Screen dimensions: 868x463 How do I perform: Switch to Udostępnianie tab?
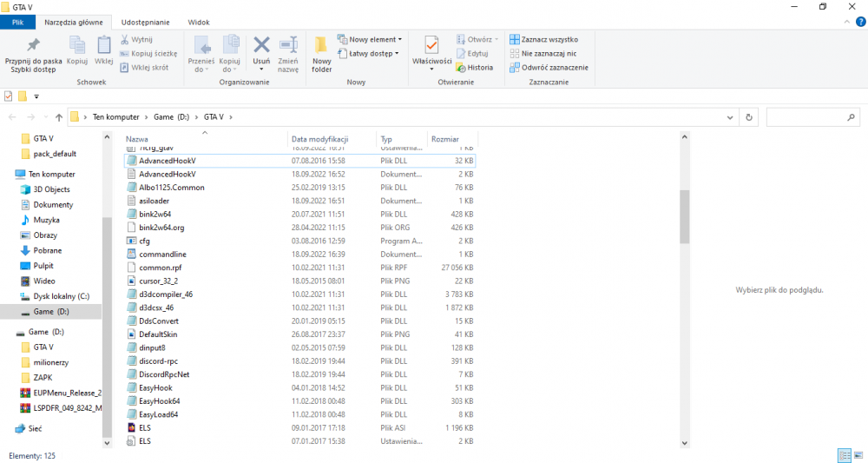tap(146, 23)
